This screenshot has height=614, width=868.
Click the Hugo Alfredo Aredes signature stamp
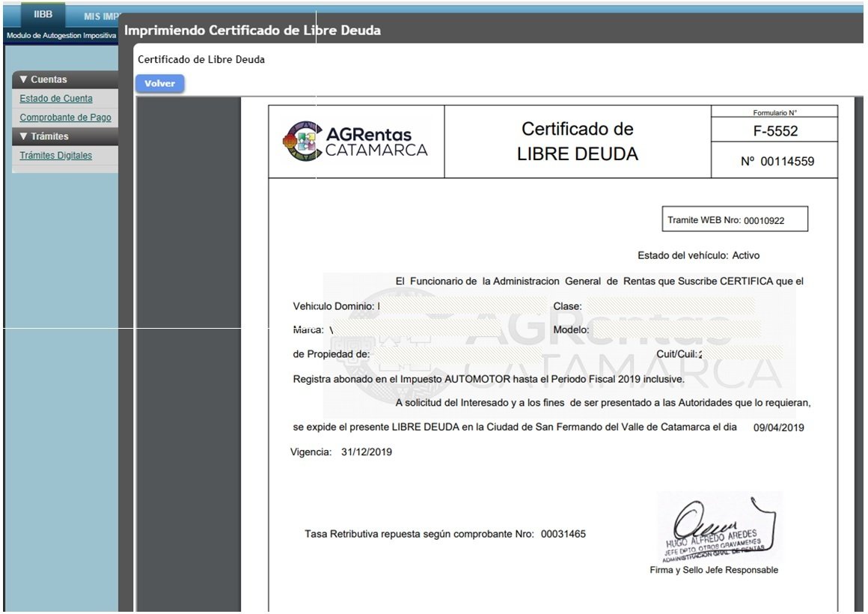pos(720,528)
